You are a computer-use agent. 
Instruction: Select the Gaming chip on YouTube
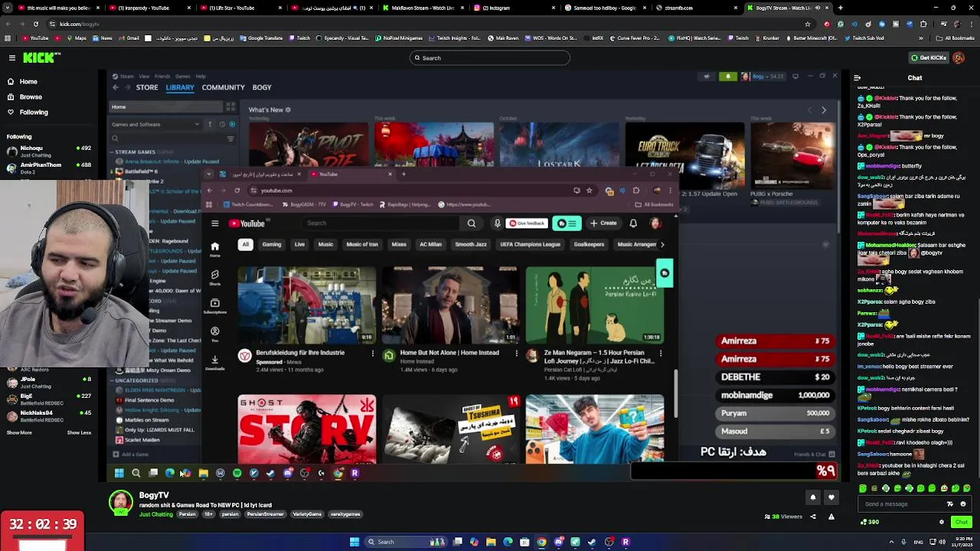point(272,244)
